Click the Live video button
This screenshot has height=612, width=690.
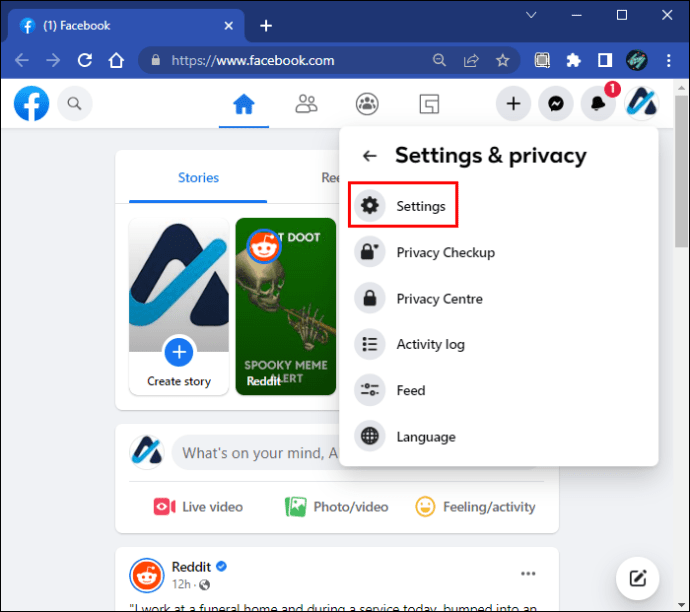point(198,507)
